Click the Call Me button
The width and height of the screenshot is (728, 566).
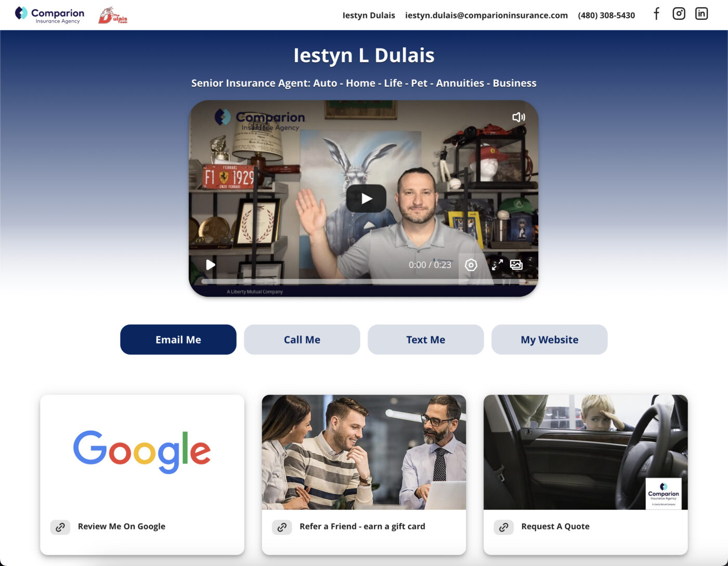(302, 339)
